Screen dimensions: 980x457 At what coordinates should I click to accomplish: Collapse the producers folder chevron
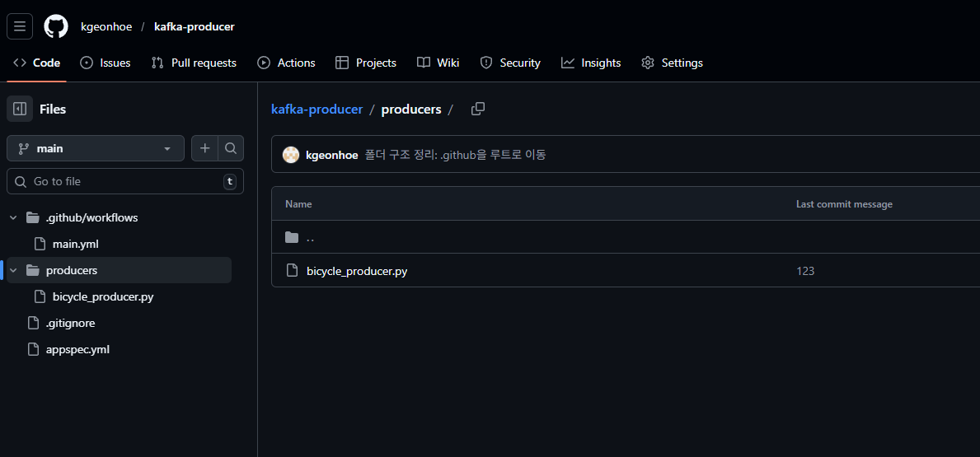[12, 270]
